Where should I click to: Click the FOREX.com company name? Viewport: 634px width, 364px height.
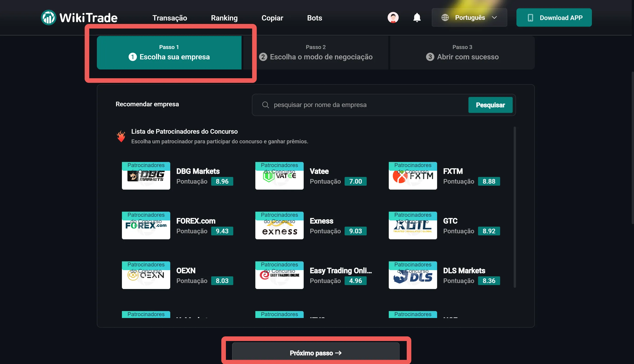(x=196, y=221)
